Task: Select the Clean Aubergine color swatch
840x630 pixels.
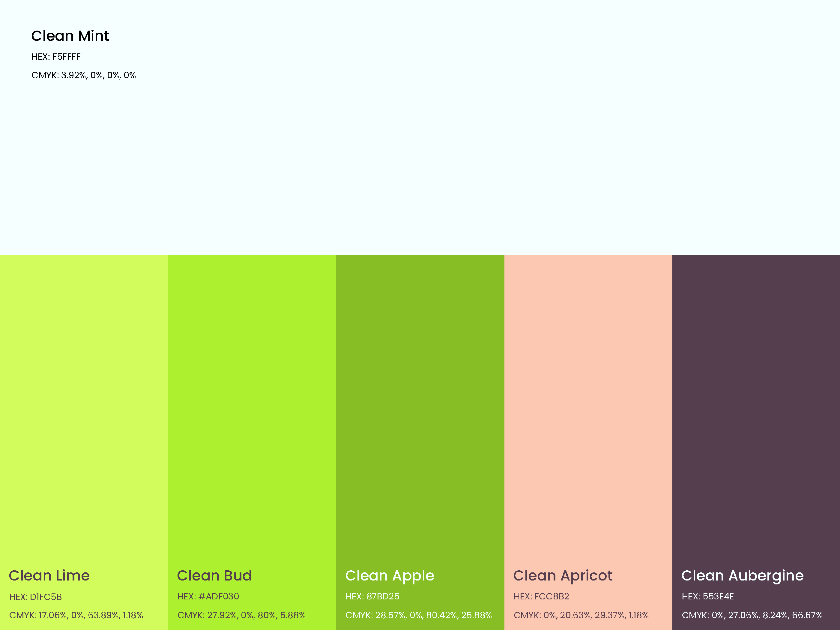Action: pos(756,399)
